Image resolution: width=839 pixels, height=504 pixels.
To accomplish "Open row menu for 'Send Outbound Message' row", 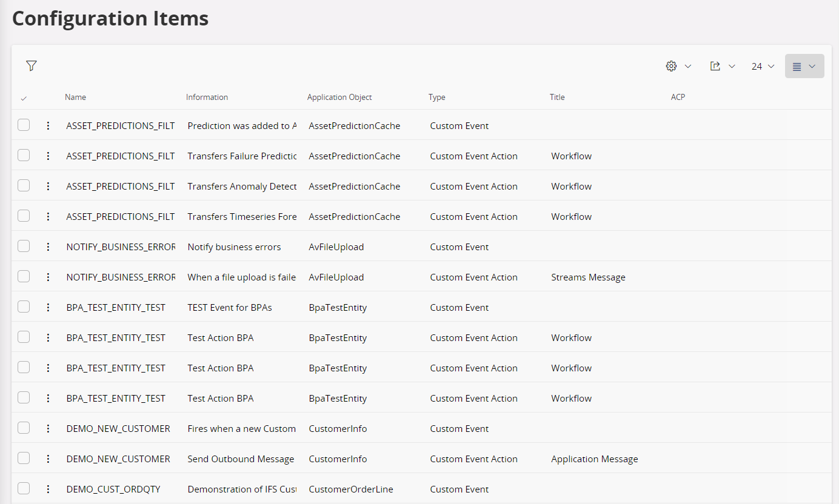I will tap(48, 459).
